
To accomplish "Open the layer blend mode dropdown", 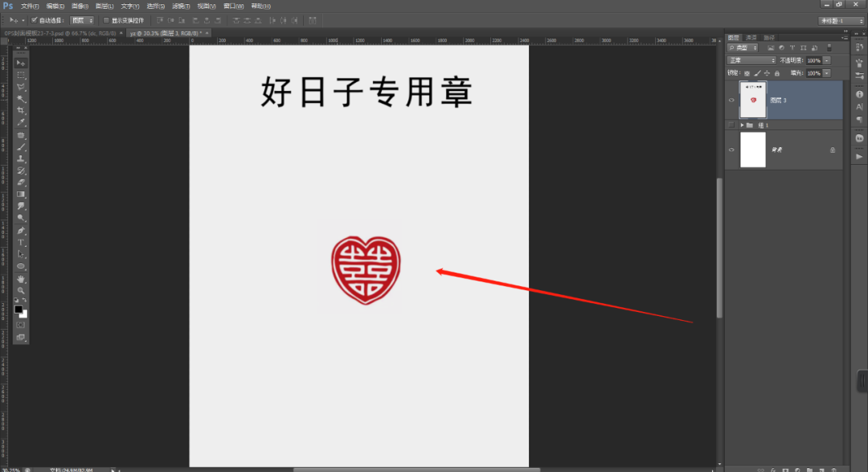I will (x=751, y=60).
